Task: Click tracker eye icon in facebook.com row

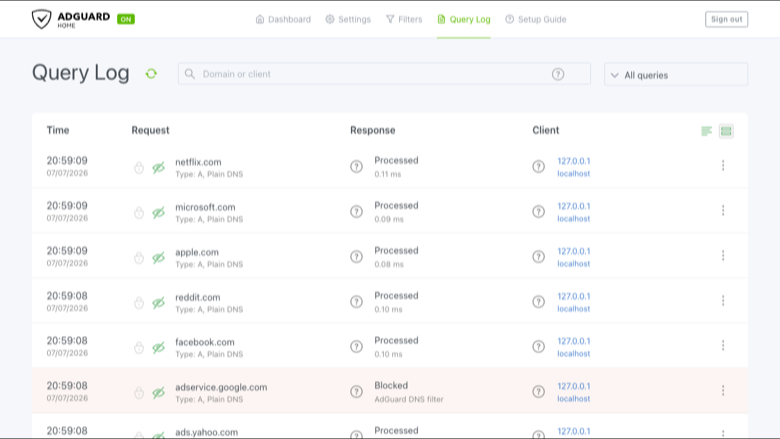Action: (158, 348)
